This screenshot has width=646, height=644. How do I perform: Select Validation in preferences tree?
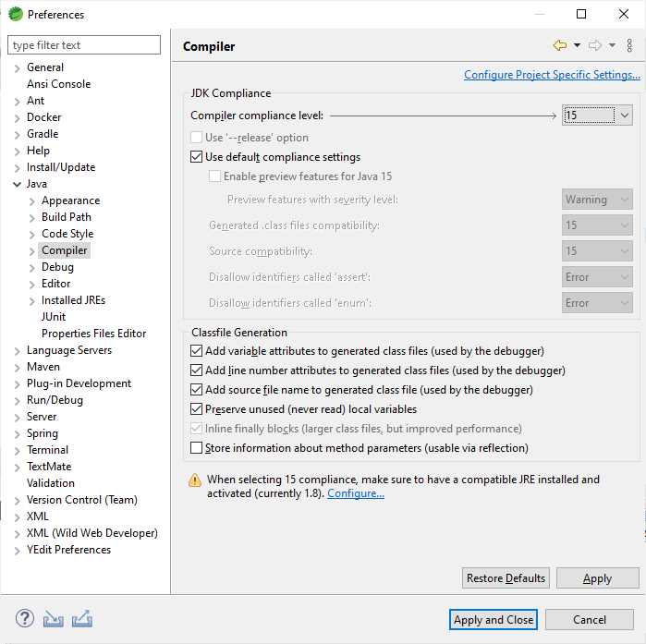point(51,483)
